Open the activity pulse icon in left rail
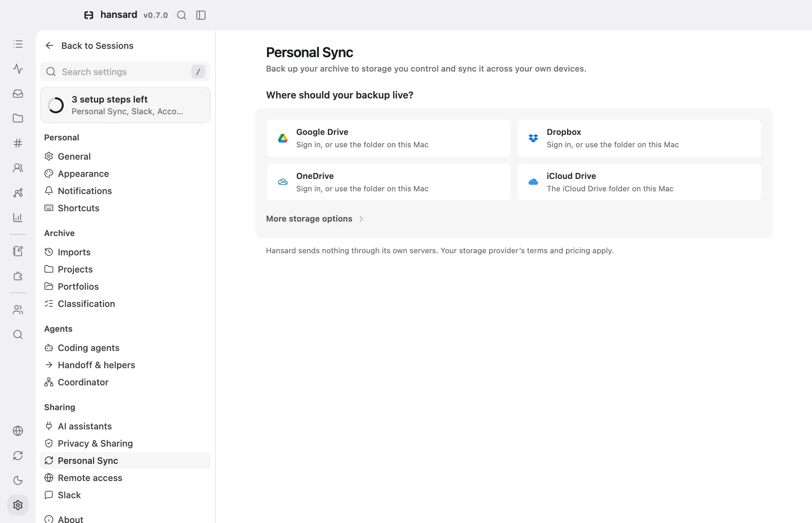Screen dimensions: 812x523 tap(18, 69)
